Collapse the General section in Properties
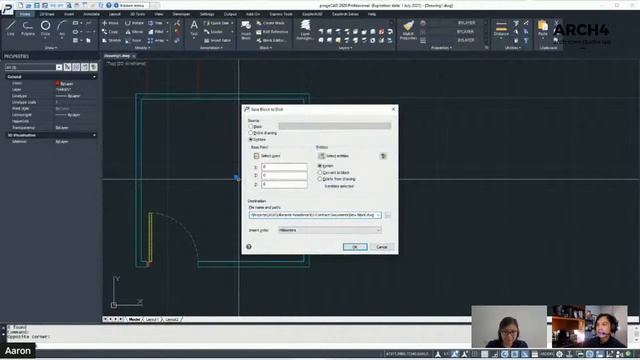This screenshot has height=360, width=640. click(x=94, y=77)
